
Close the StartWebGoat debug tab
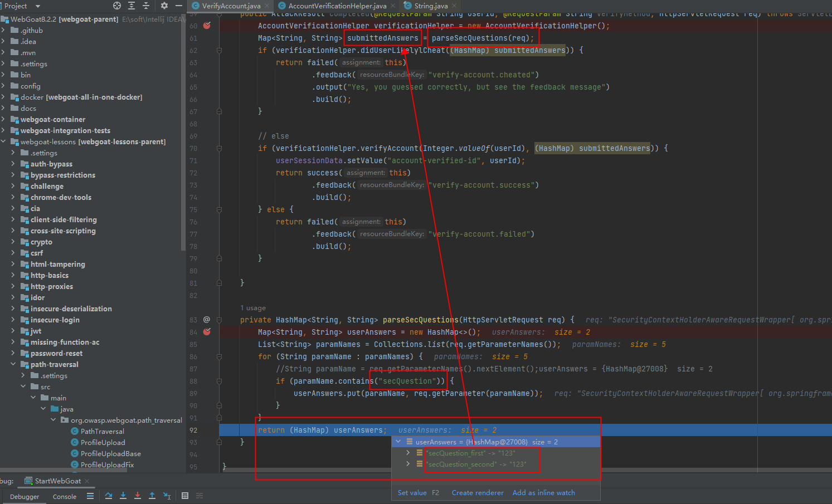coord(87,481)
